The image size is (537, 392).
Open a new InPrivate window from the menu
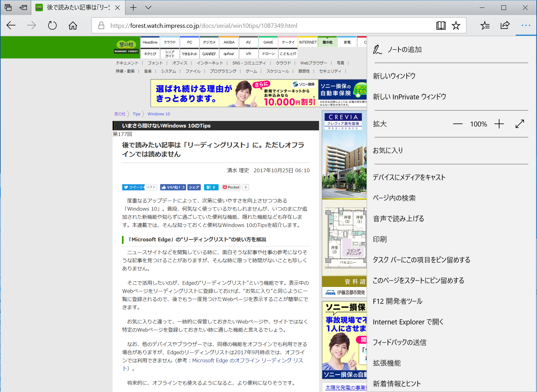click(x=409, y=97)
